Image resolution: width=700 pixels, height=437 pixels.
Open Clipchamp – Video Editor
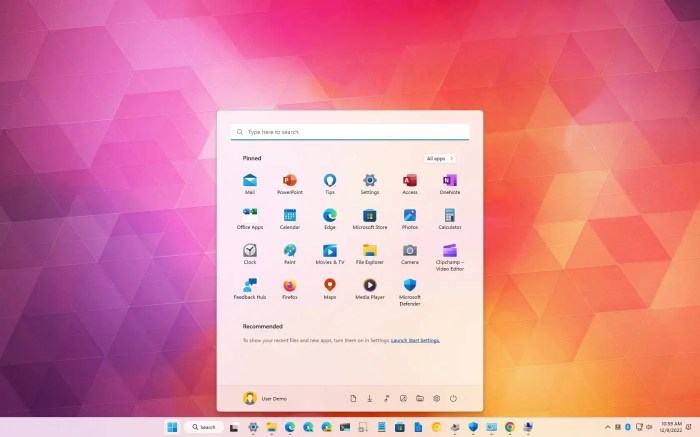click(450, 257)
